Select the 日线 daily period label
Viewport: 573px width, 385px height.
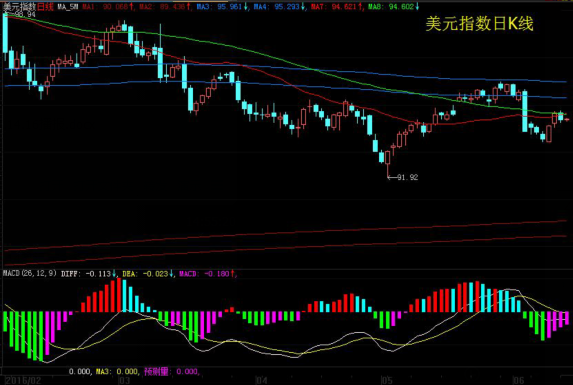45,6
